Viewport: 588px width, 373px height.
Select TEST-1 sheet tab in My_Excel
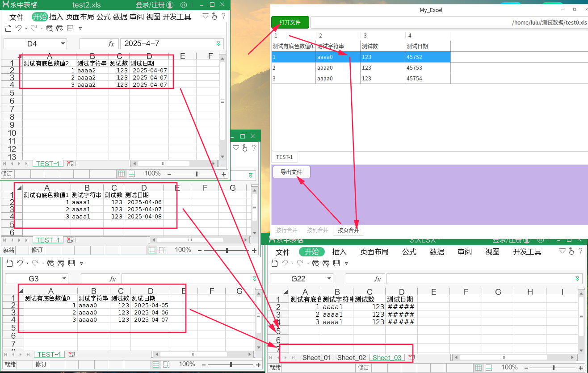tap(285, 157)
